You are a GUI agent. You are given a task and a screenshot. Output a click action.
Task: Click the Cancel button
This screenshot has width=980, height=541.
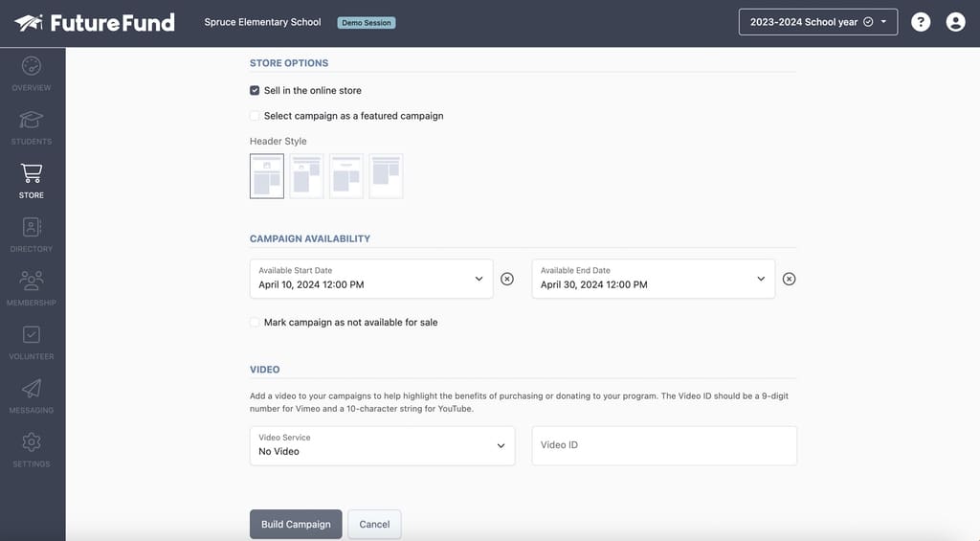click(374, 524)
